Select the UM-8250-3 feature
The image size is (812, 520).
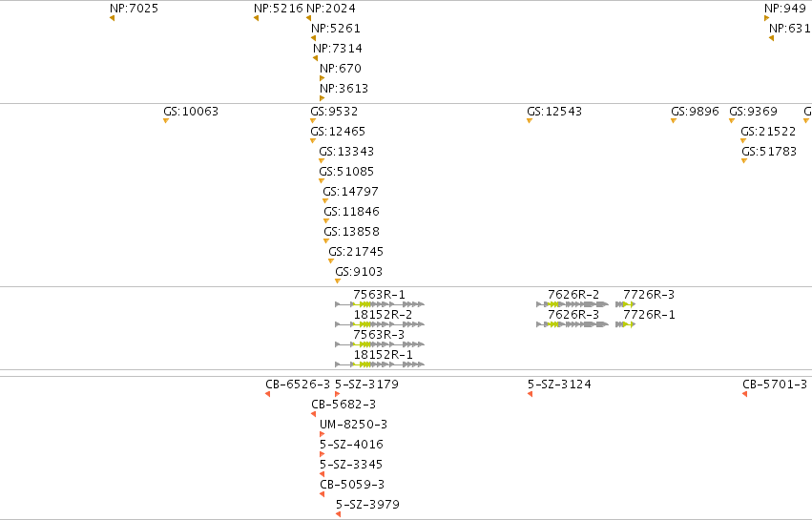pyautogui.click(x=353, y=425)
